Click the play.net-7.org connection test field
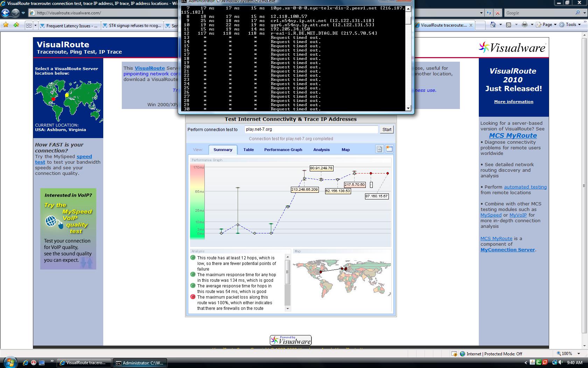588x368 pixels. tap(311, 129)
